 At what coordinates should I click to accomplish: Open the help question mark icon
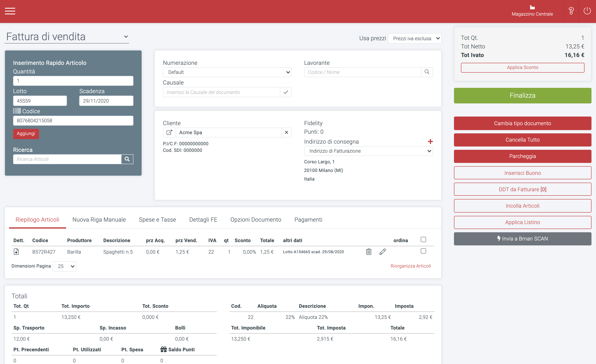(571, 11)
